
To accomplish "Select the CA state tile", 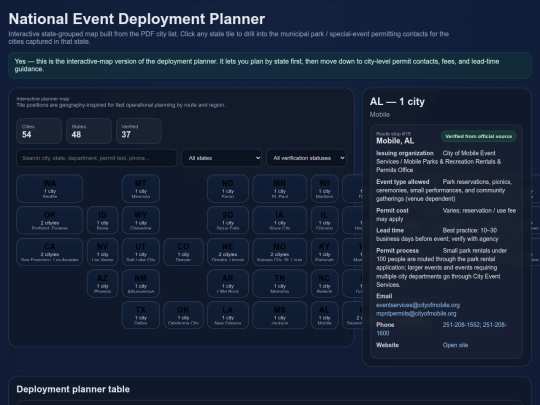I will 50,252.
